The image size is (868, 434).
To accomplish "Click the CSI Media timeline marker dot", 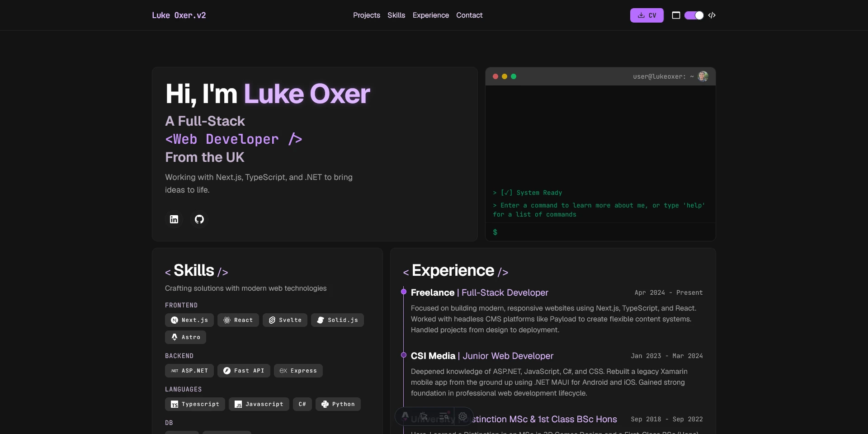I will pos(404,355).
